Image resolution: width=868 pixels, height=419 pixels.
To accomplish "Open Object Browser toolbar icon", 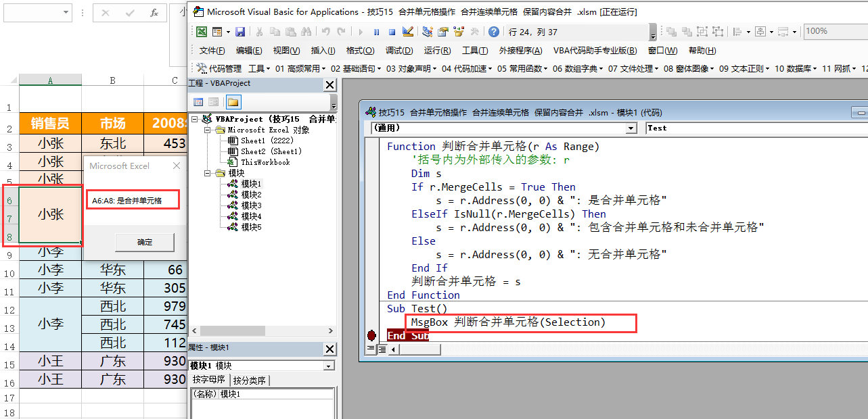I will tap(459, 32).
